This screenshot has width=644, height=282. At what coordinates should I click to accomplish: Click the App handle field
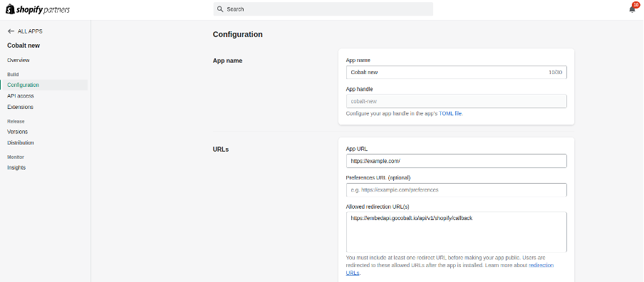(457, 101)
